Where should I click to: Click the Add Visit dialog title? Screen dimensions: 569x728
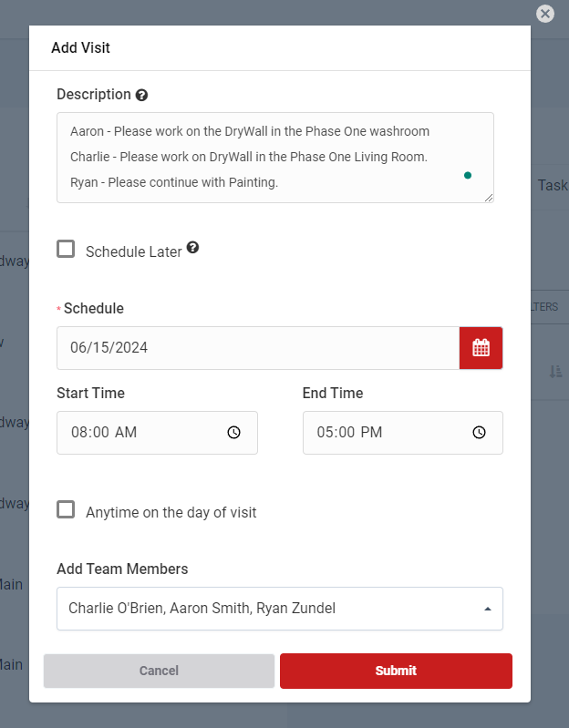click(x=80, y=47)
